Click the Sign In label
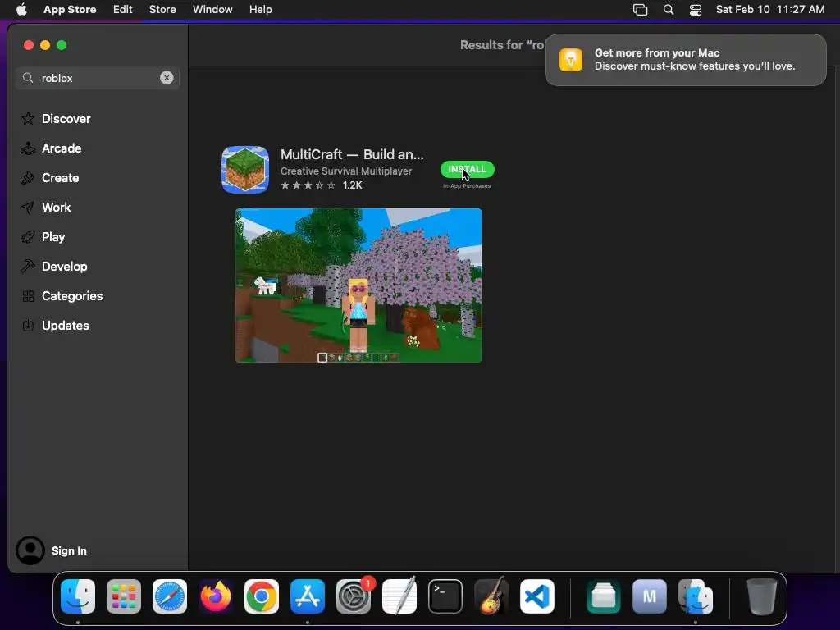Viewport: 840px width, 630px height. point(69,550)
